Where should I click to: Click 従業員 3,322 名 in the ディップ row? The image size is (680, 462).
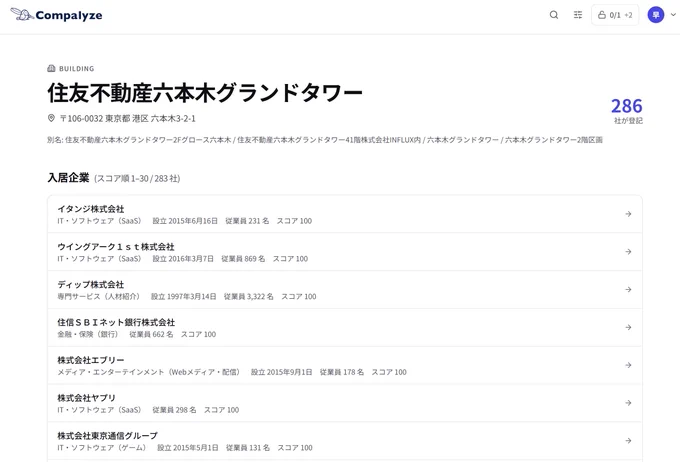coord(248,296)
